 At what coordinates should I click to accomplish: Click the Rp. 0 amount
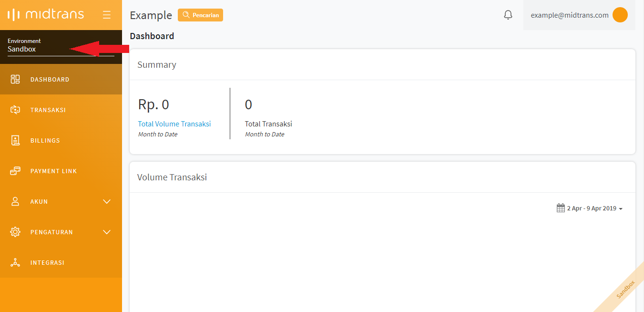(x=153, y=104)
